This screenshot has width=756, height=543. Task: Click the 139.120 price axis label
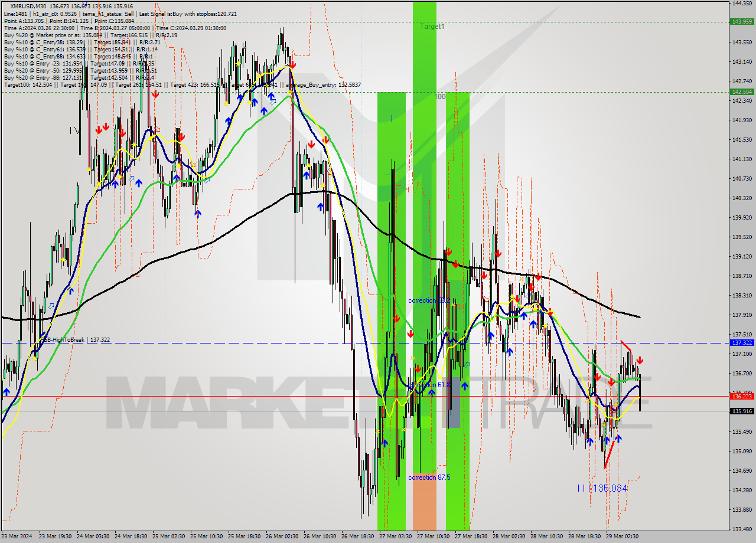(x=742, y=256)
